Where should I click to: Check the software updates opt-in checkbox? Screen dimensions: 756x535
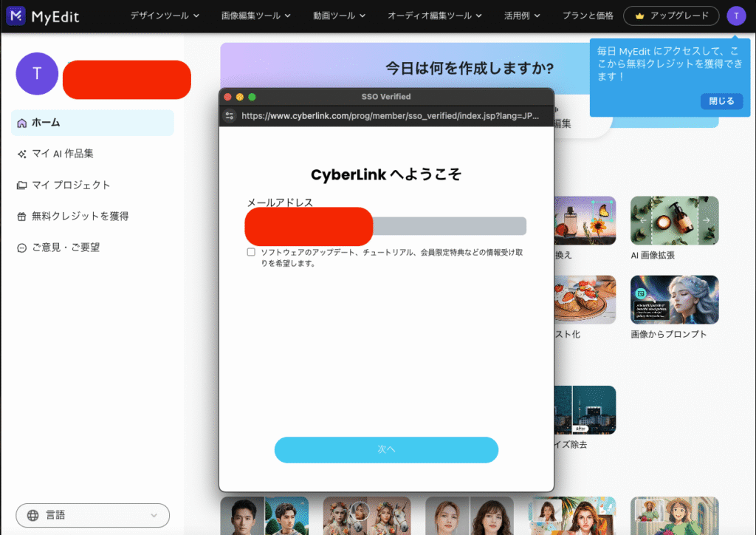251,252
